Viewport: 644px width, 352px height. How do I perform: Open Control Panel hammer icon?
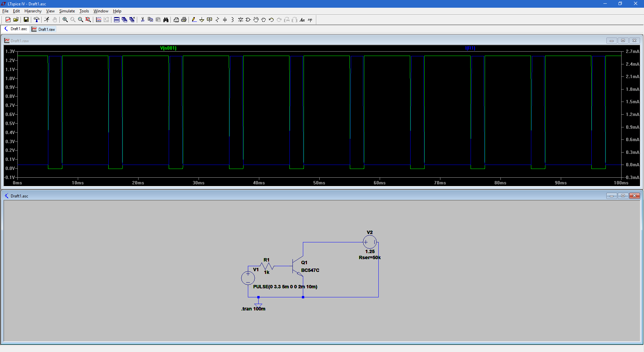37,20
